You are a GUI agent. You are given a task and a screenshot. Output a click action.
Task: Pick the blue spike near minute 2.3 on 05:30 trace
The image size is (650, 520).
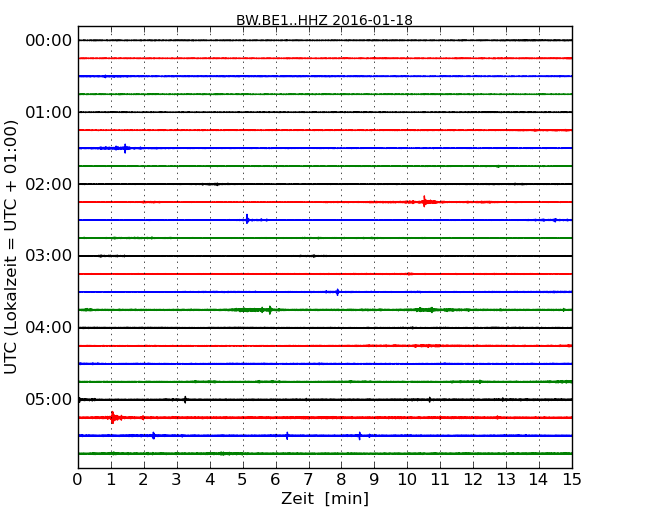pyautogui.click(x=154, y=435)
